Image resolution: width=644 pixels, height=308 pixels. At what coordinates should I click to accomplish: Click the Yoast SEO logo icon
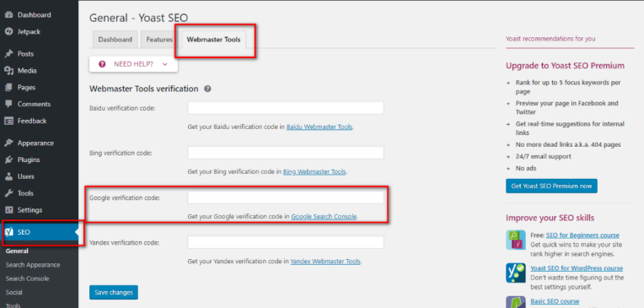point(9,232)
